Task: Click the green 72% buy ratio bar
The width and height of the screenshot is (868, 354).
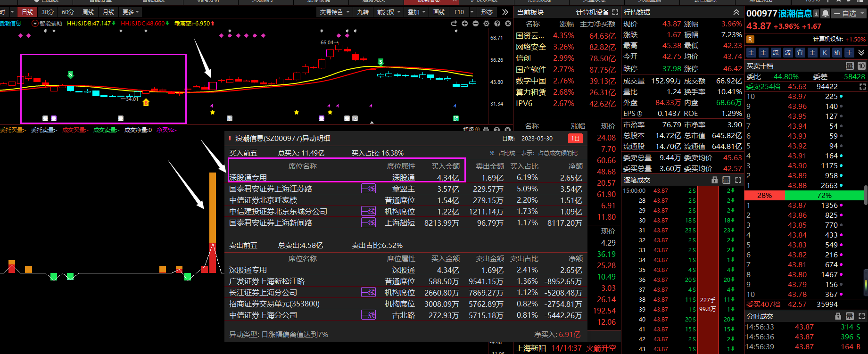Action: tap(824, 195)
